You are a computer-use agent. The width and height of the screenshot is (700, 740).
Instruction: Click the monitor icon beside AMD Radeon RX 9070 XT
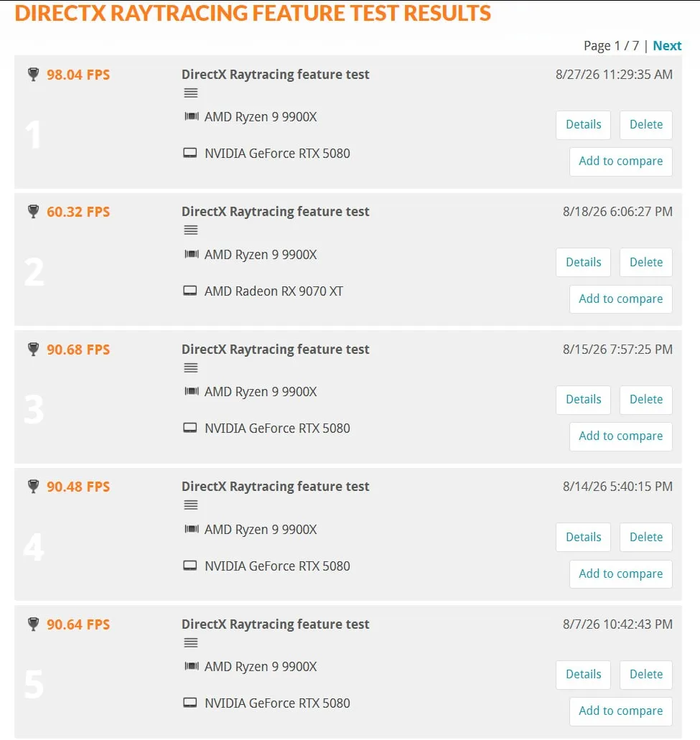point(190,291)
